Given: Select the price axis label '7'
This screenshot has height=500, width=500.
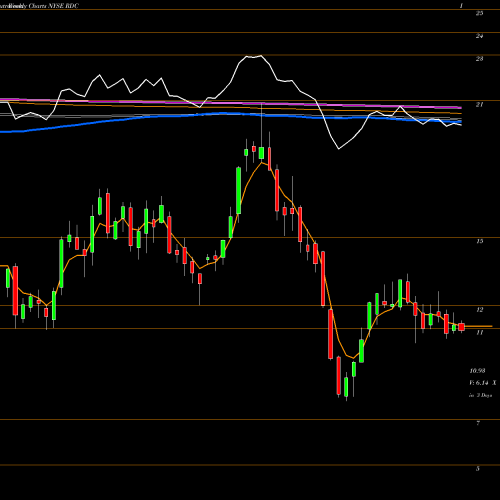Looking at the screenshot, I should click(x=478, y=423).
